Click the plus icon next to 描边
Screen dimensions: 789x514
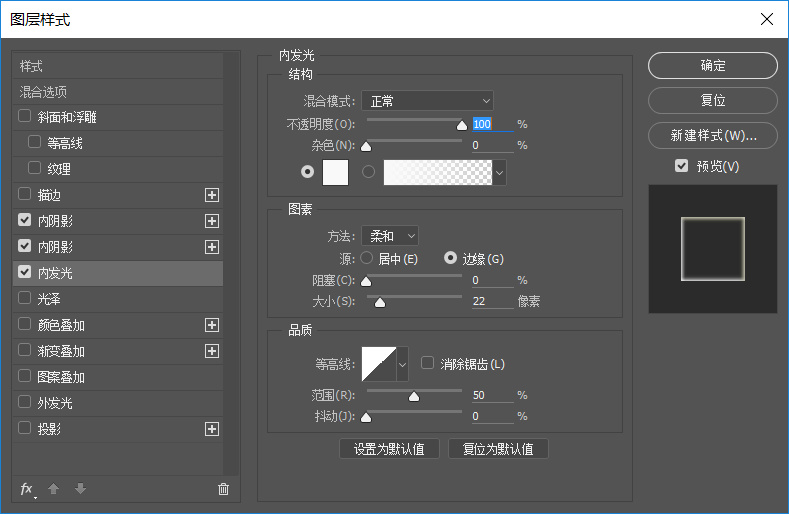pyautogui.click(x=211, y=195)
